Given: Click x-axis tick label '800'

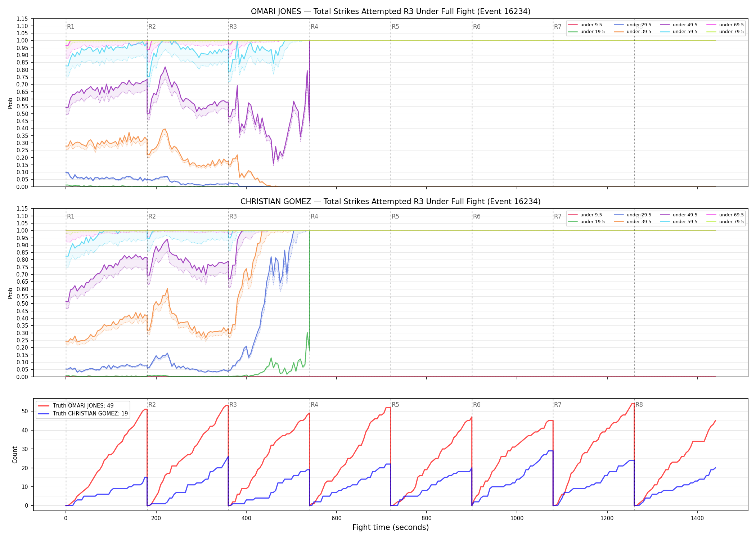Looking at the screenshot, I should click(x=427, y=518).
